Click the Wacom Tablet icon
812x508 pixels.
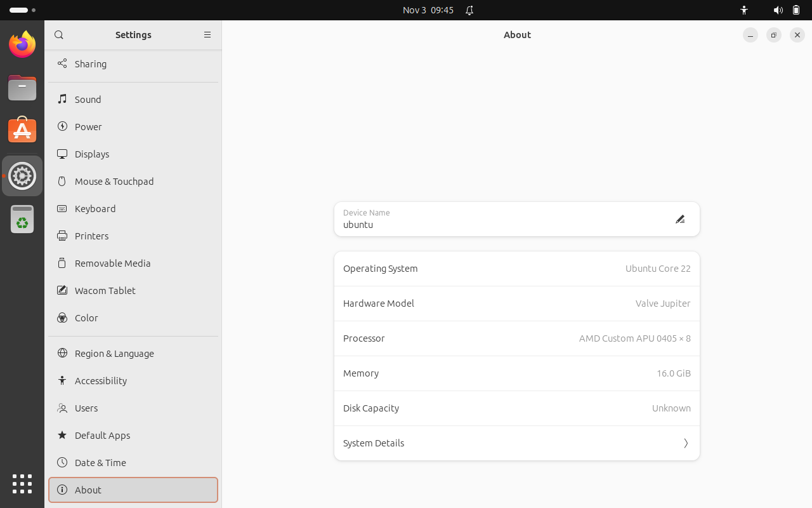click(62, 290)
